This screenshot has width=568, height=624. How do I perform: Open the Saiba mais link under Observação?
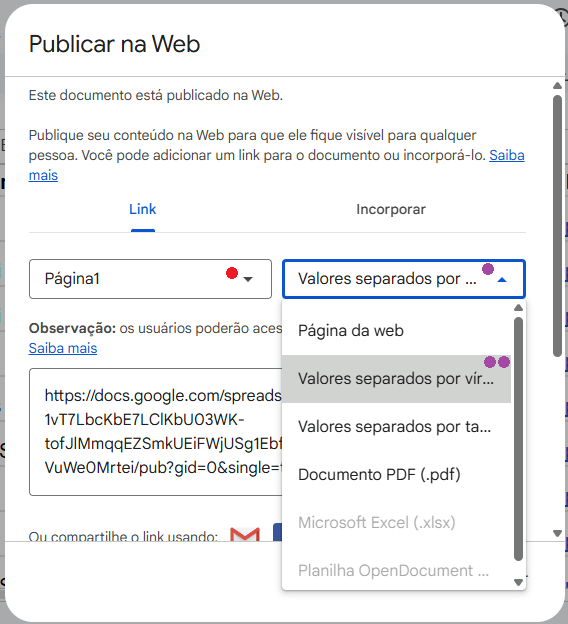63,348
